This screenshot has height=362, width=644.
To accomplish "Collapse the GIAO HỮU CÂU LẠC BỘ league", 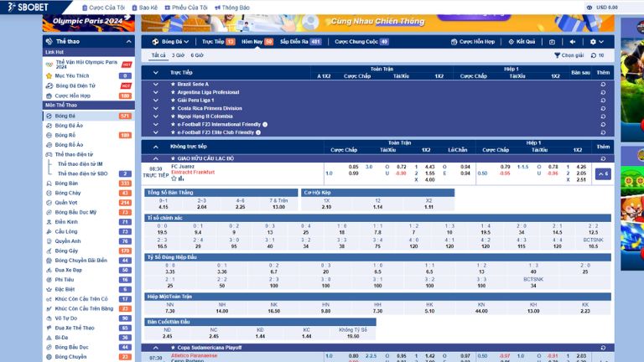I will tap(156, 158).
